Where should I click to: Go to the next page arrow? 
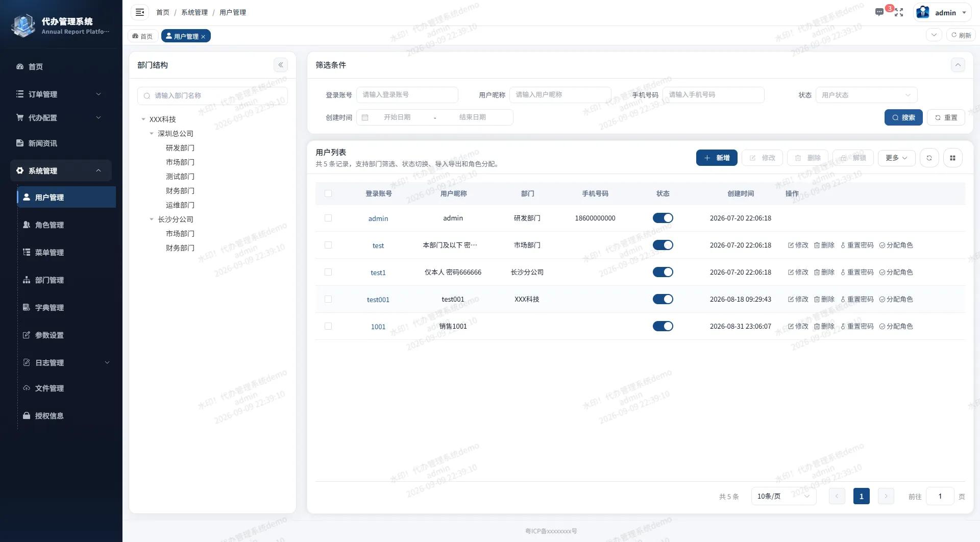(x=886, y=496)
